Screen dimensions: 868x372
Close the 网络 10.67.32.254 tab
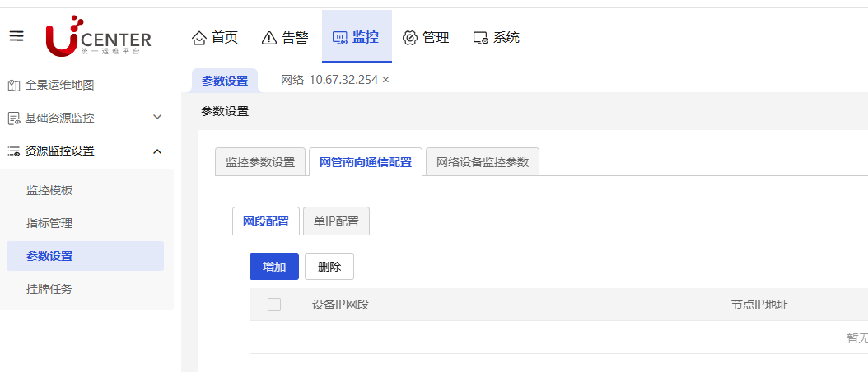(x=385, y=80)
